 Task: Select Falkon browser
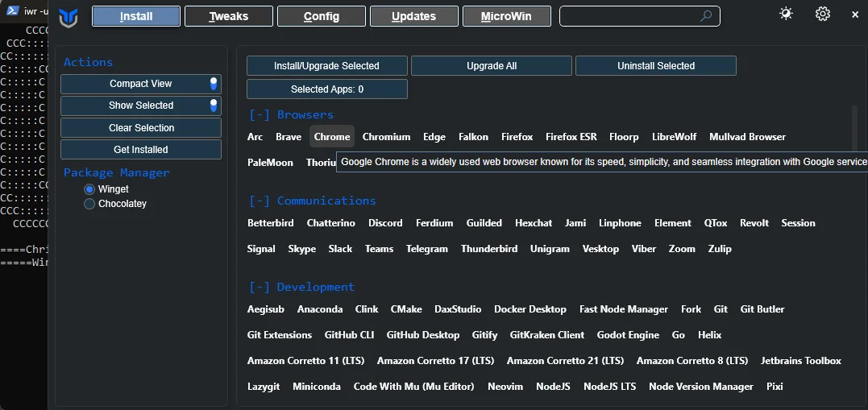coord(473,137)
